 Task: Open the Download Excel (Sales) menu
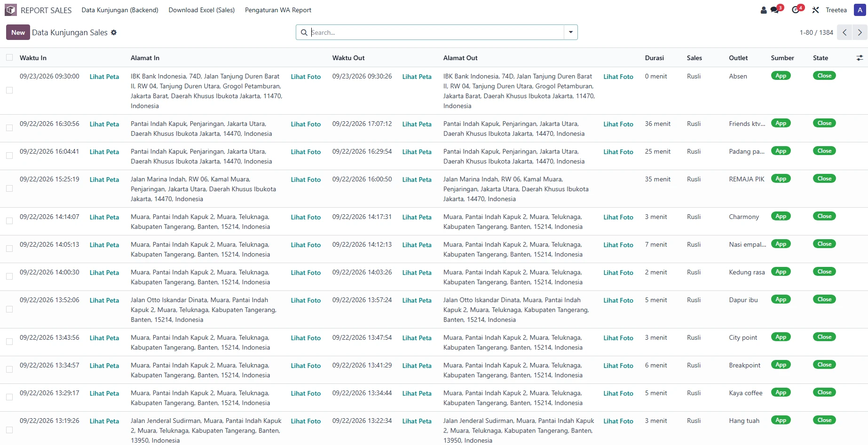[202, 10]
